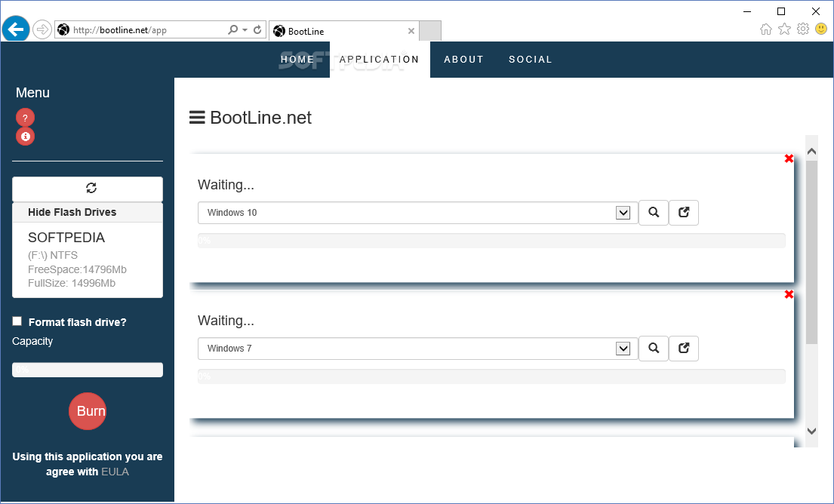
Task: Open the EULA link
Action: (x=115, y=472)
